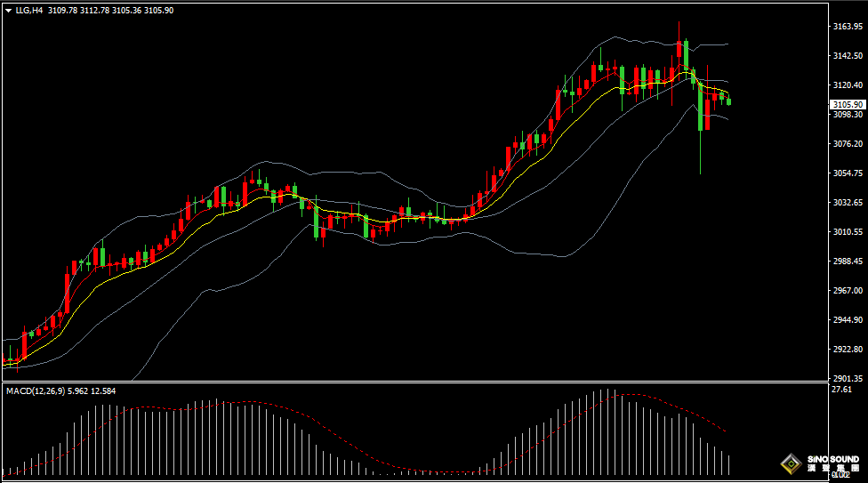Click the 2922.80 price axis label
The image size is (868, 483).
click(848, 350)
